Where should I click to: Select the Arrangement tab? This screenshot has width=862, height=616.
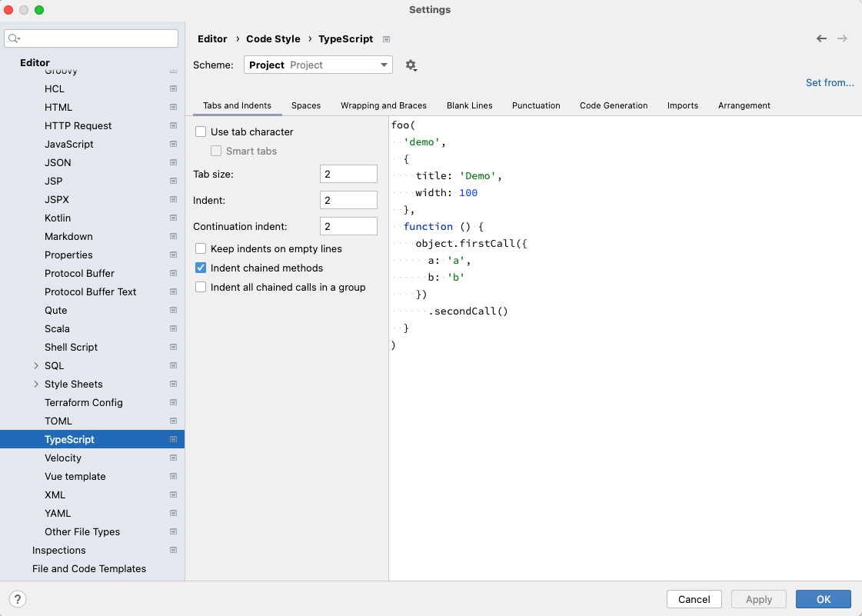coord(744,105)
